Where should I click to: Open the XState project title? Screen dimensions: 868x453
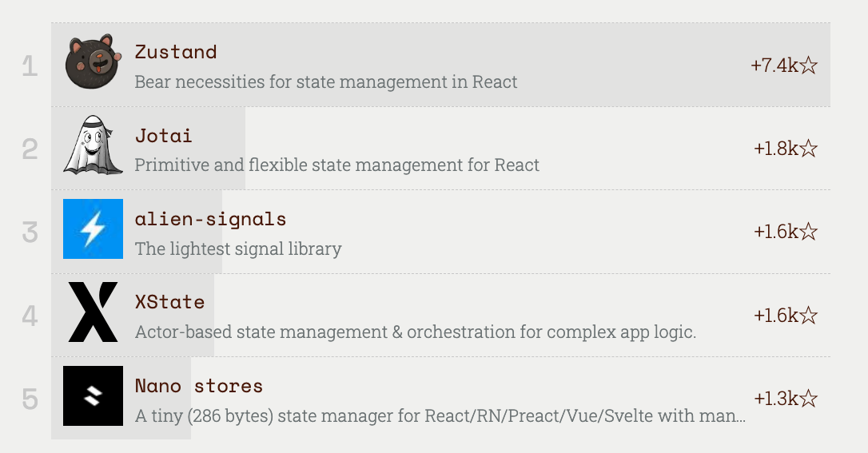click(x=169, y=302)
